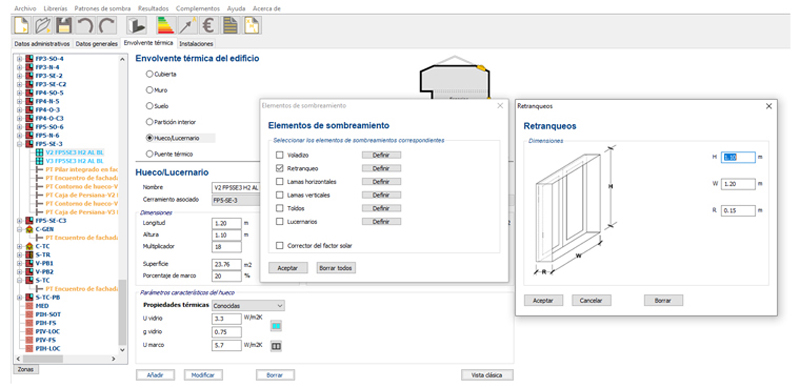Open the Archivo menu
Screen dimensions: 800x388
coord(26,9)
